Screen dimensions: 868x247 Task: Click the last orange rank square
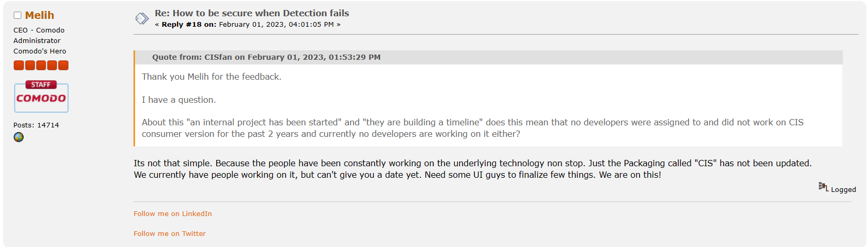tap(63, 66)
